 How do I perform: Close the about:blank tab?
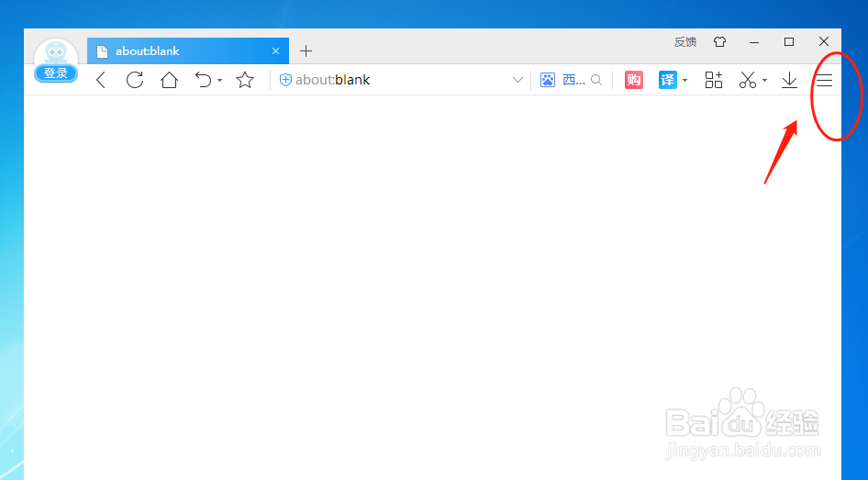[x=275, y=50]
